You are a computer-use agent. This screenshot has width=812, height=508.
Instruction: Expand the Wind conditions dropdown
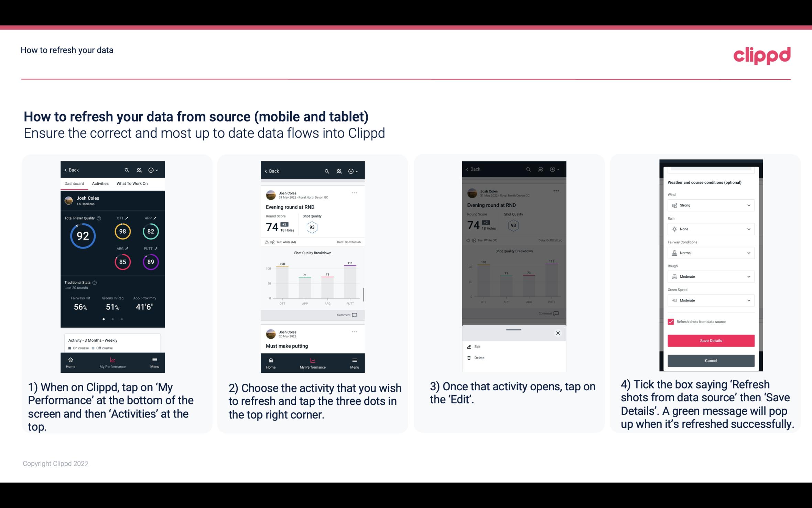click(x=748, y=205)
